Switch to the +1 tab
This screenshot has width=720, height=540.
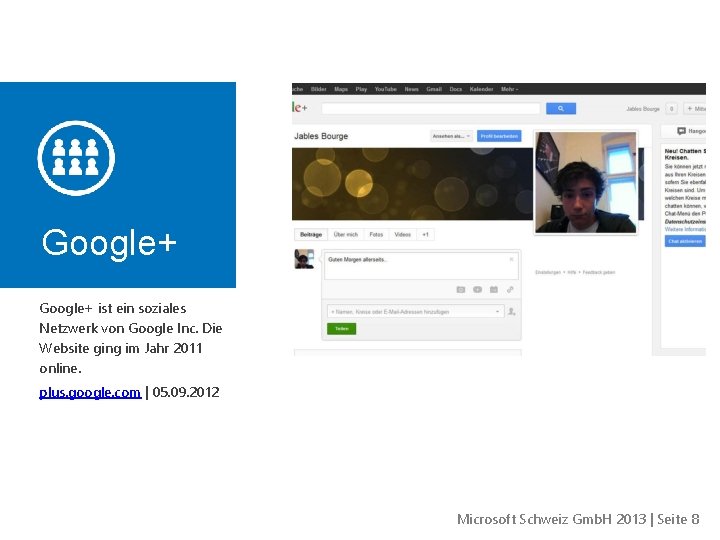click(425, 235)
